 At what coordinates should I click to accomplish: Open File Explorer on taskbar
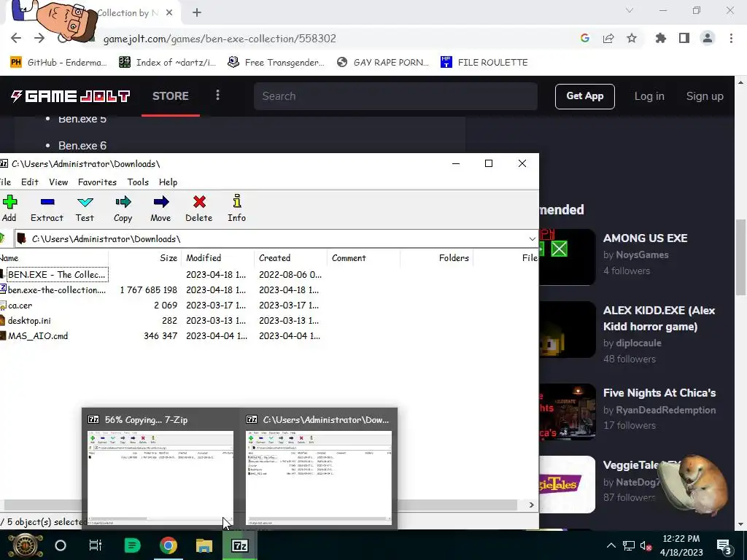204,545
